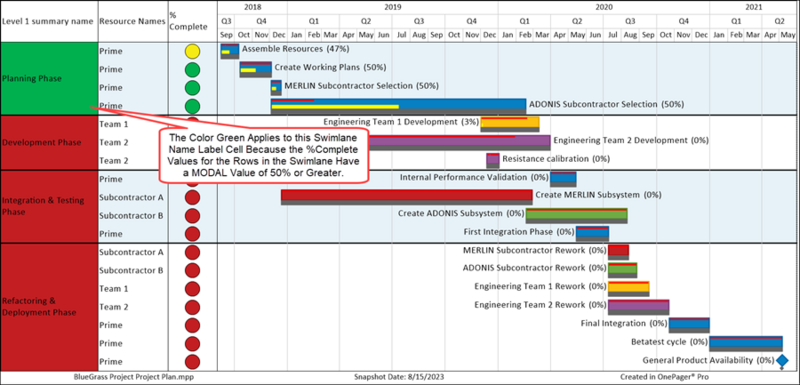Click the 'Final Integration (0%)' label
This screenshot has width=800, height=385.
tap(624, 323)
